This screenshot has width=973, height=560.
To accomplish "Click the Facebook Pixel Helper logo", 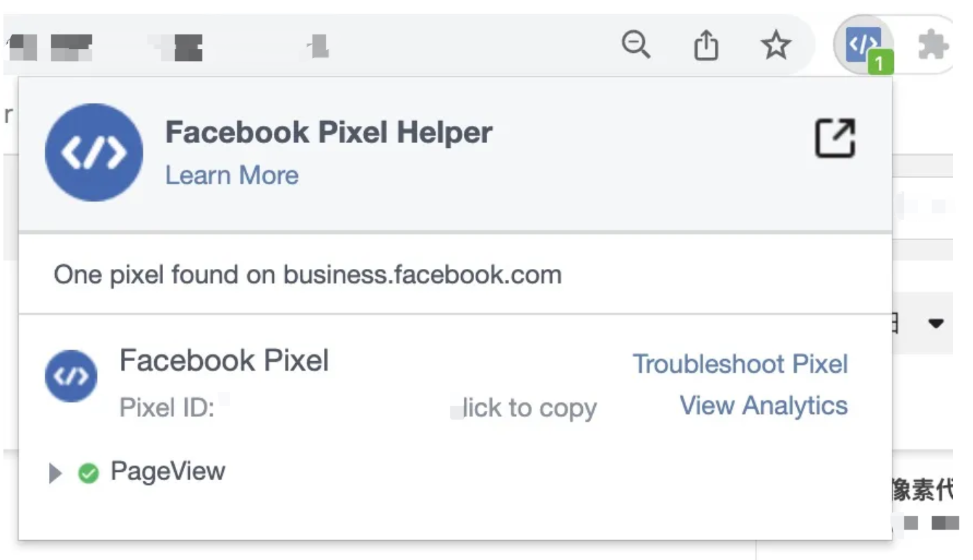I will pyautogui.click(x=94, y=152).
